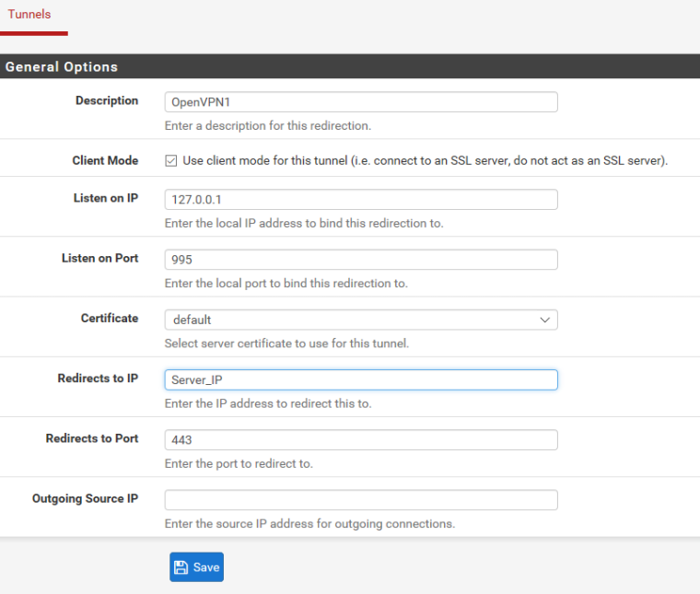
Task: Click the Listen on Port label
Action: click(x=100, y=259)
